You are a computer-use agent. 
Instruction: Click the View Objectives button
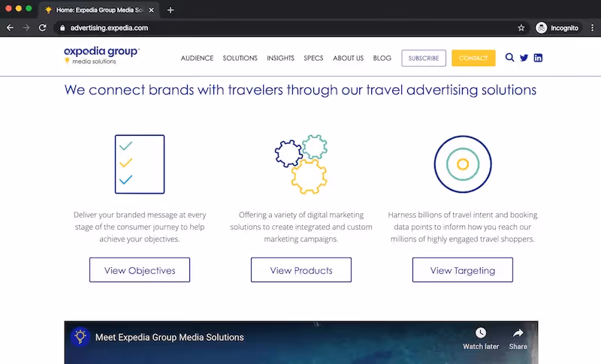pos(140,270)
